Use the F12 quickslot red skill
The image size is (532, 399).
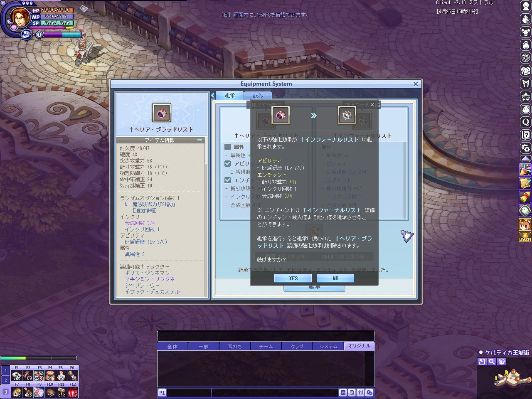click(73, 392)
